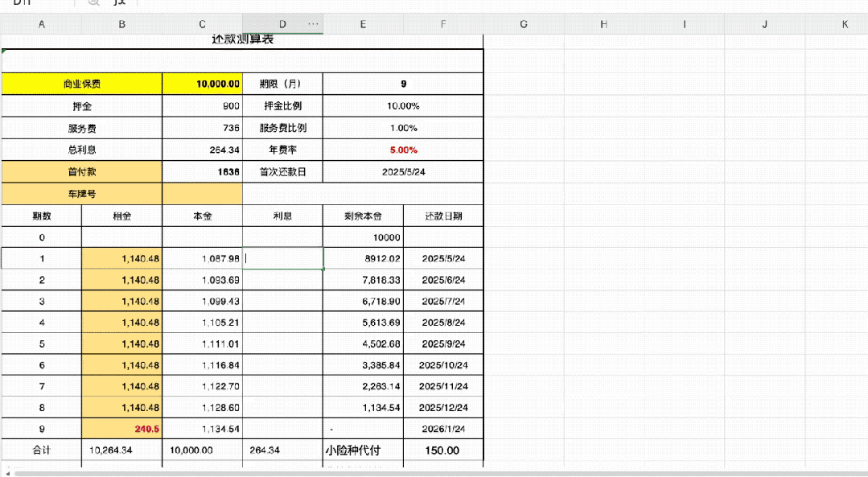868x477 pixels.
Task: Select the column K header
Action: pos(845,24)
